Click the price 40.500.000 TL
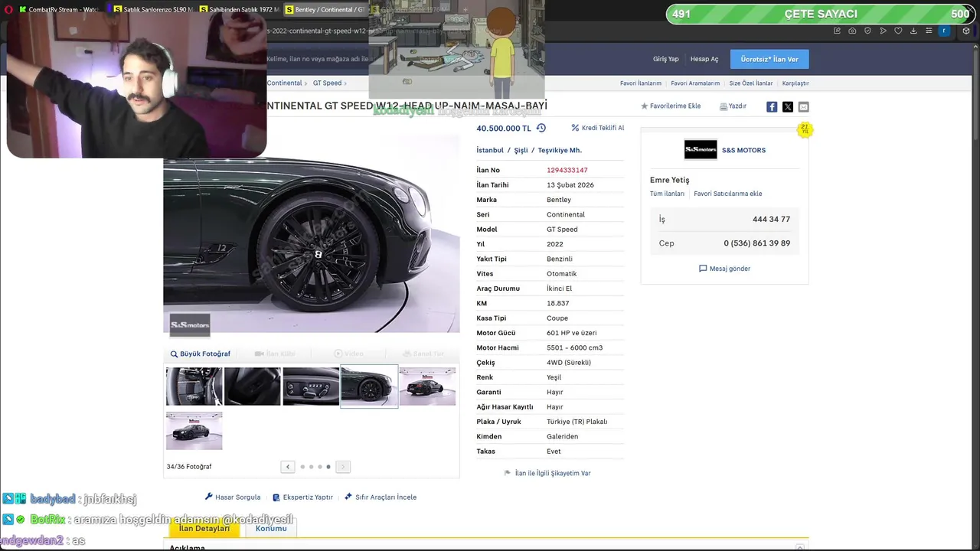Screen dimensions: 980x551 pos(504,128)
